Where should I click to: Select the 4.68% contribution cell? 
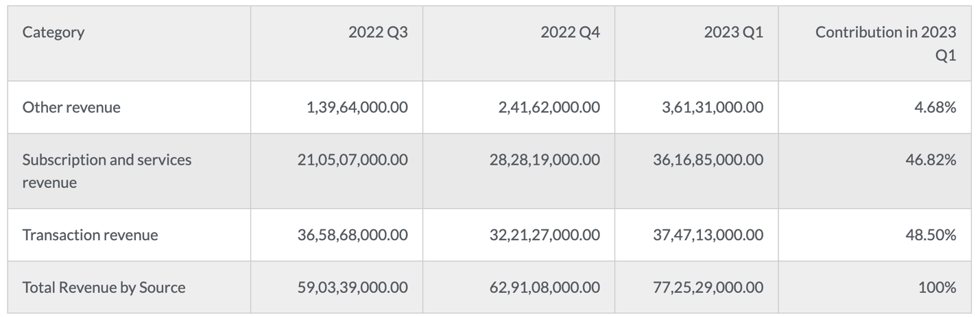pyautogui.click(x=935, y=107)
